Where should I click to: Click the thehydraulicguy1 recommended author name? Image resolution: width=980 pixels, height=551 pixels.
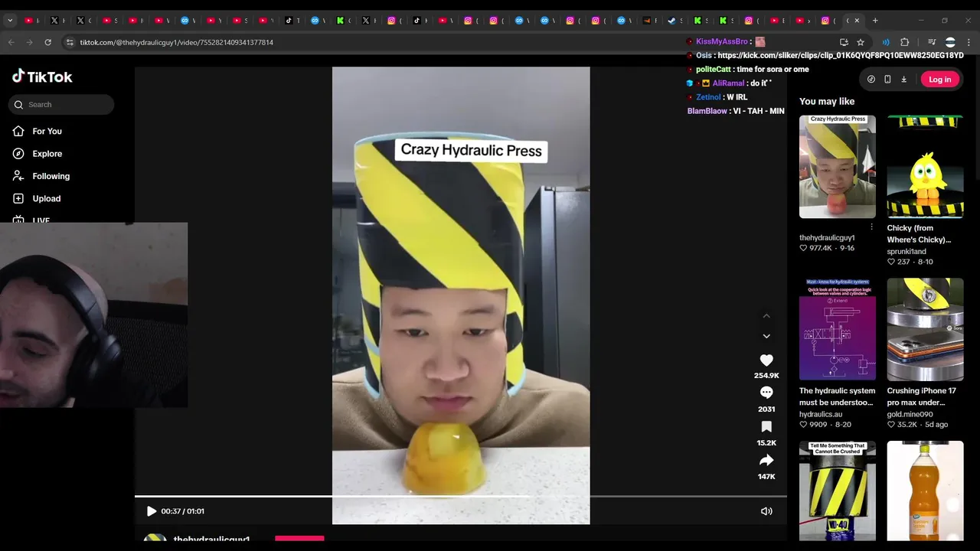[x=827, y=238]
